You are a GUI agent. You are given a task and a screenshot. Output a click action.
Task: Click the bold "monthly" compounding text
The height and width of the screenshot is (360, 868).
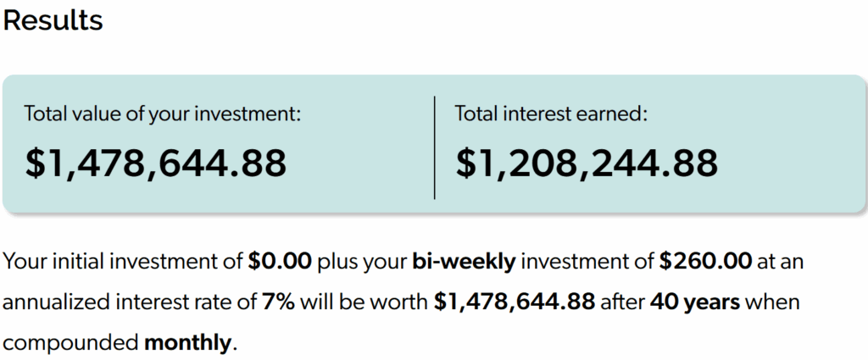point(187,343)
